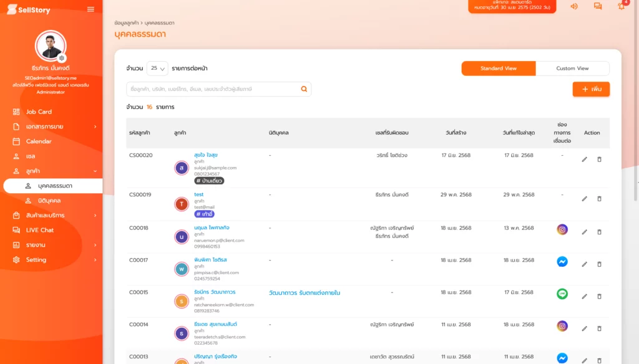Switch to Custom View
Image resolution: width=639 pixels, height=364 pixels.
pos(572,69)
